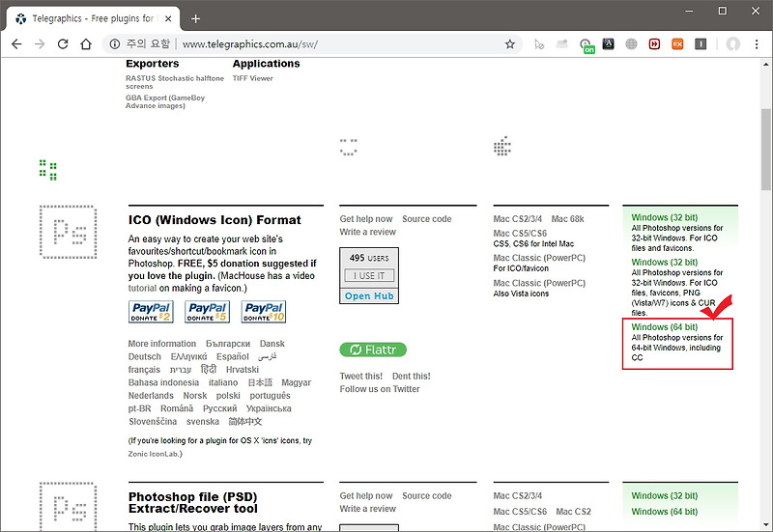This screenshot has width=773, height=532.
Task: Click the Dent this! link
Action: (412, 376)
